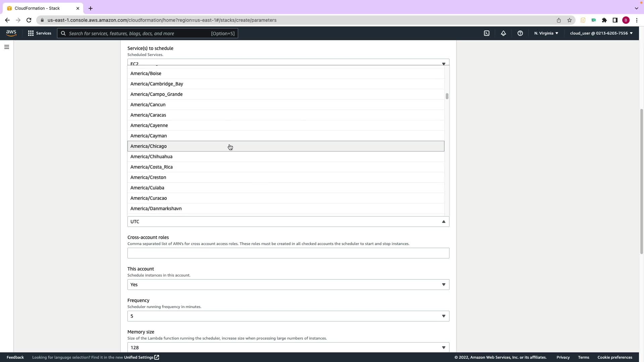Click the timezone list scrollbar thumb
This screenshot has width=644, height=362.
(447, 96)
